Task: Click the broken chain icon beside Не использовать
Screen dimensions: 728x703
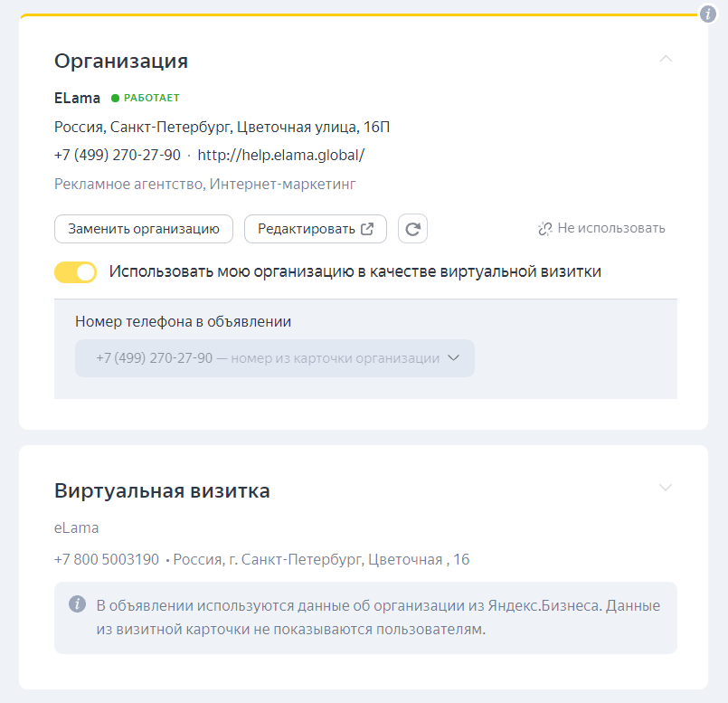Action: point(544,229)
